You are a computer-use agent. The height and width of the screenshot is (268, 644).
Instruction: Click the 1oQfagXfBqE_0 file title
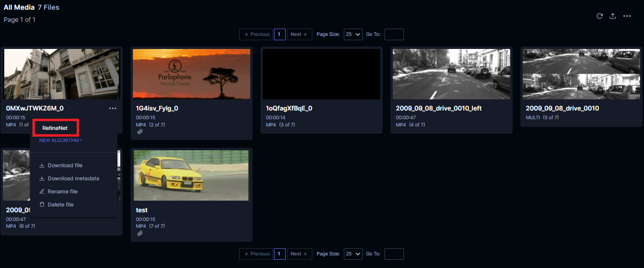coord(289,109)
